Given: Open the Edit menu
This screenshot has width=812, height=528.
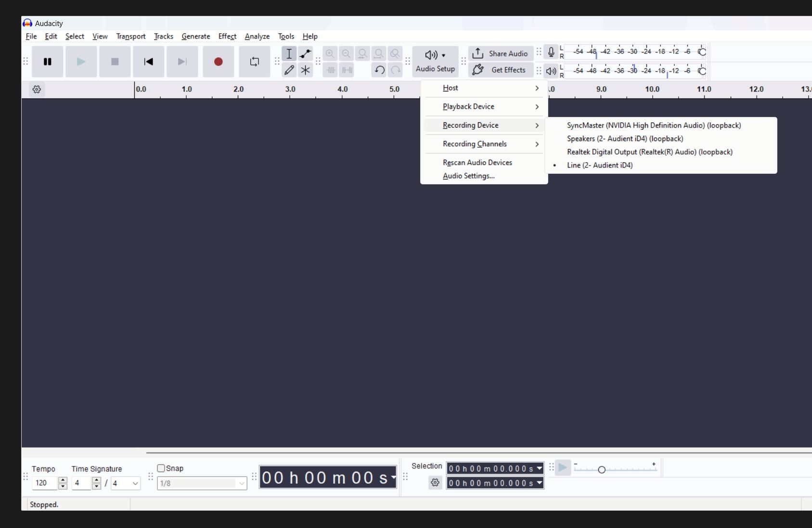Looking at the screenshot, I should (x=51, y=36).
